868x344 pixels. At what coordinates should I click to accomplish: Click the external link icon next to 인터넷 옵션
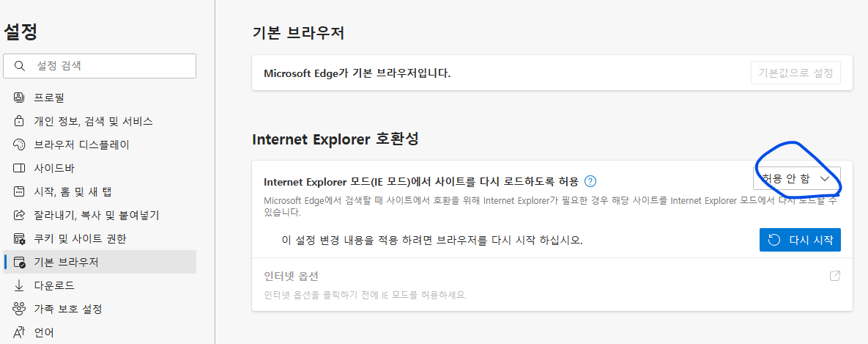tap(835, 275)
